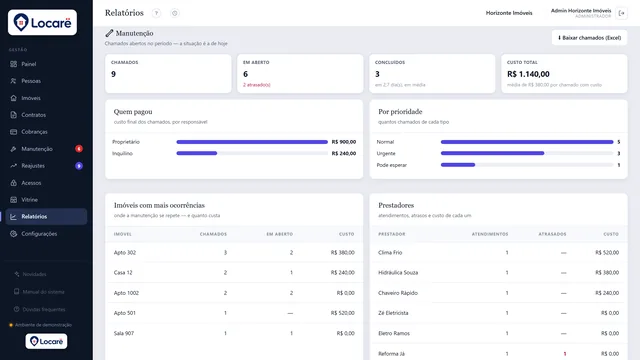Open the Cobranças billing icon
Screen dimensions: 640x360
[x=13, y=132]
